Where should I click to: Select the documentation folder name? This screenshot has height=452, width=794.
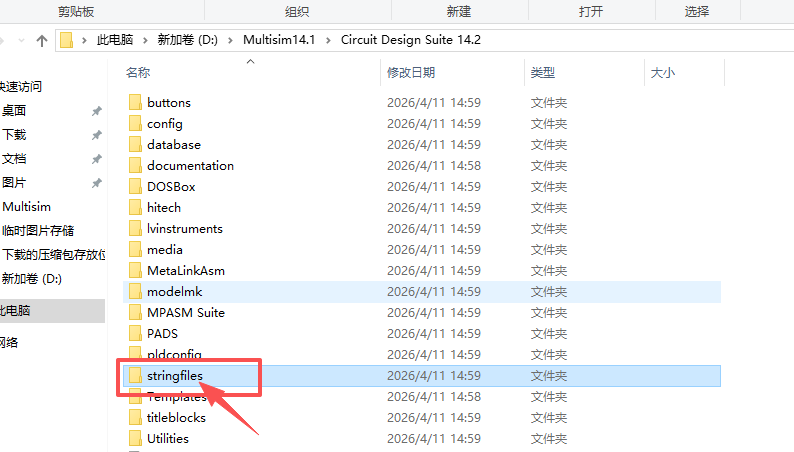[x=190, y=166]
